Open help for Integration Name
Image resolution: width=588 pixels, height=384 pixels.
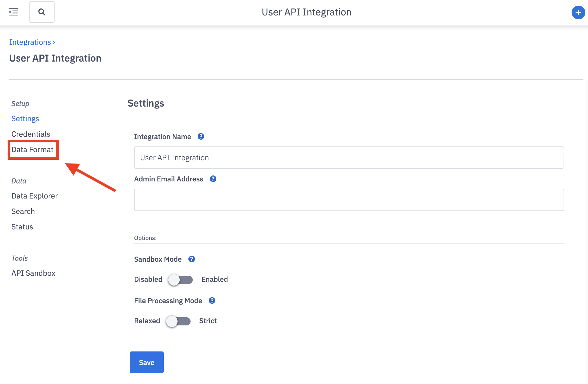point(201,136)
